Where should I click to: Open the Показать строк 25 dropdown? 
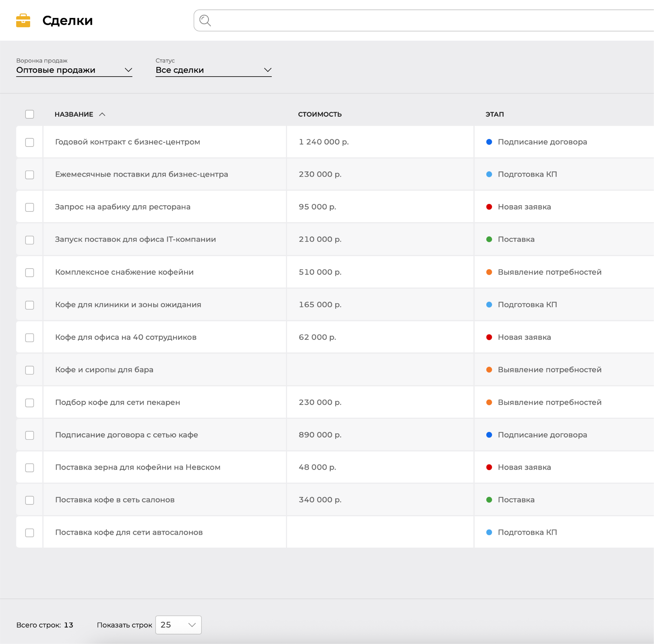pos(178,625)
